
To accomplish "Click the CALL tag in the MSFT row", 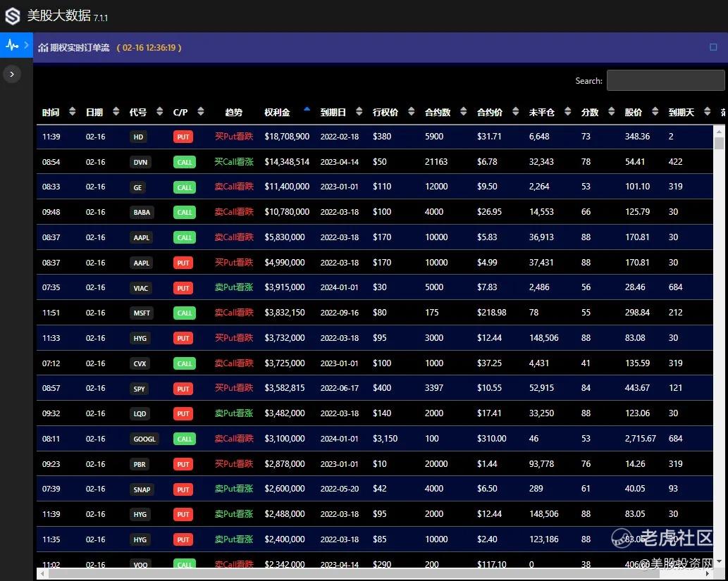I will tap(185, 313).
